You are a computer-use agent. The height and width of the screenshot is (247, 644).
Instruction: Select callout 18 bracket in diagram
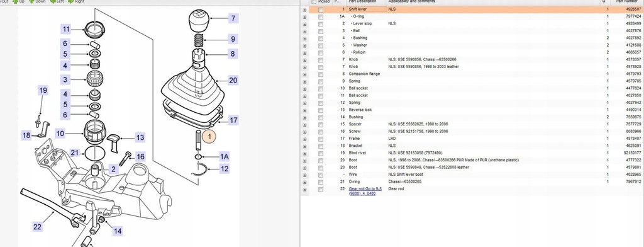tap(26, 135)
